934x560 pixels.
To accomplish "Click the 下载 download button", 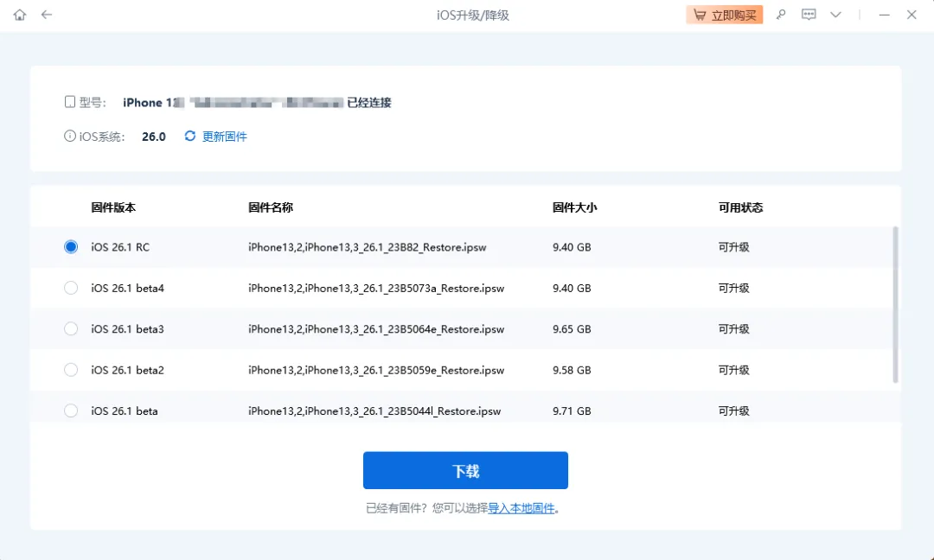I will (x=465, y=470).
